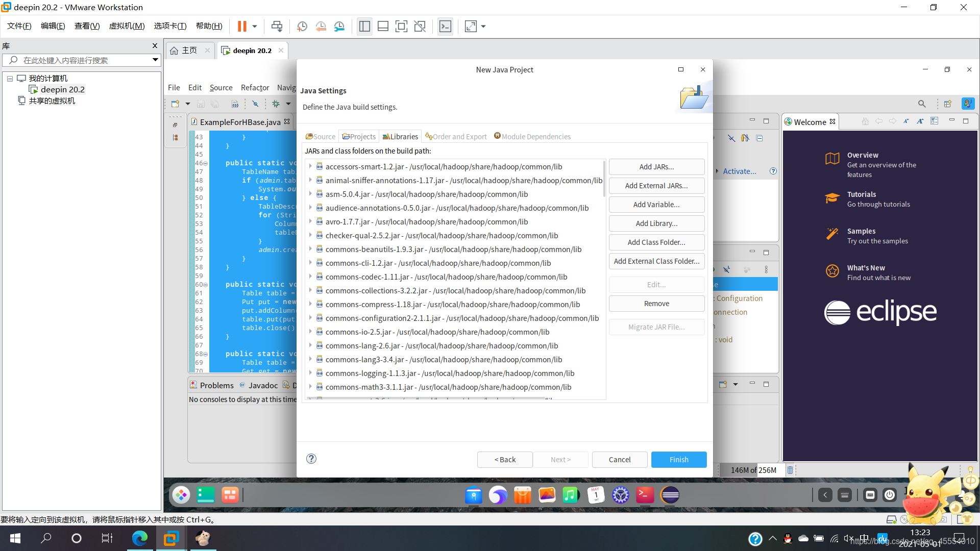Click the search icon in VMware library panel
The image size is (980, 551).
click(x=13, y=61)
